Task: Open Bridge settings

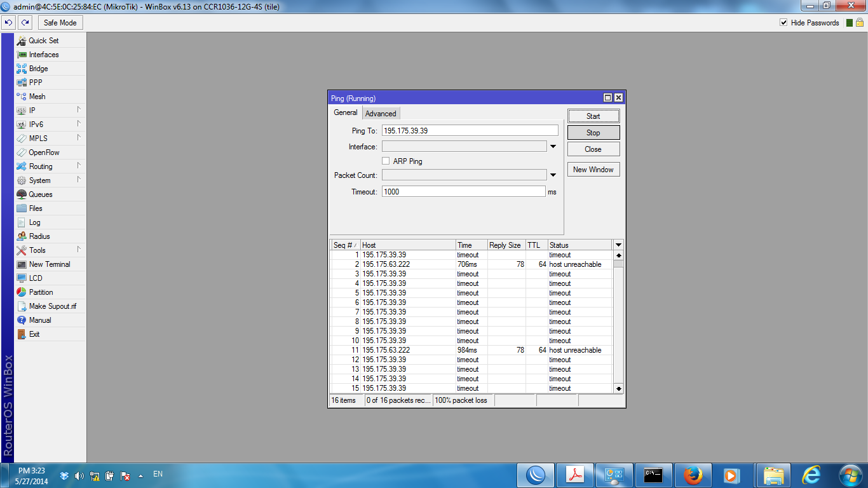Action: pyautogui.click(x=50, y=69)
